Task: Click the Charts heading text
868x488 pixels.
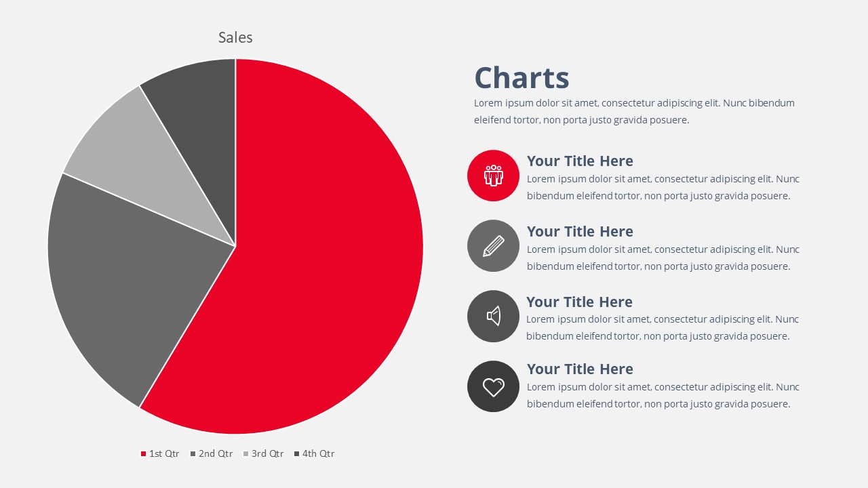Action: 521,77
